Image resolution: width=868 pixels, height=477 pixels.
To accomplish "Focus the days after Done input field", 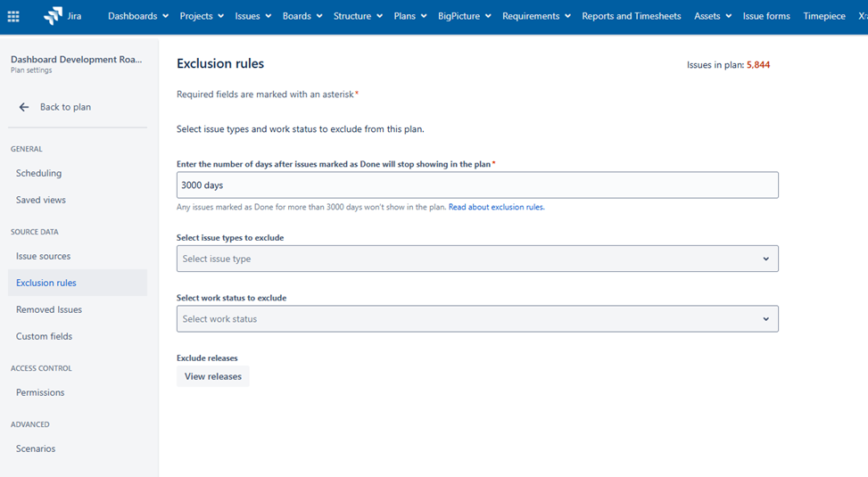I will point(477,185).
